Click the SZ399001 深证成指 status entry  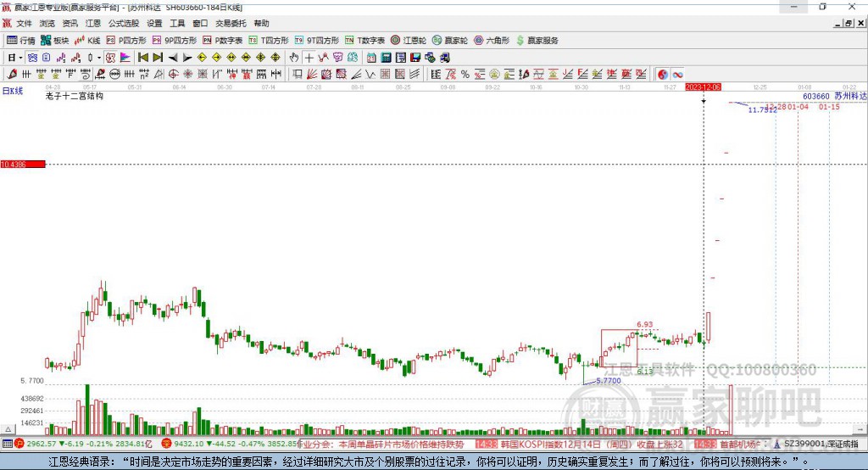821,445
